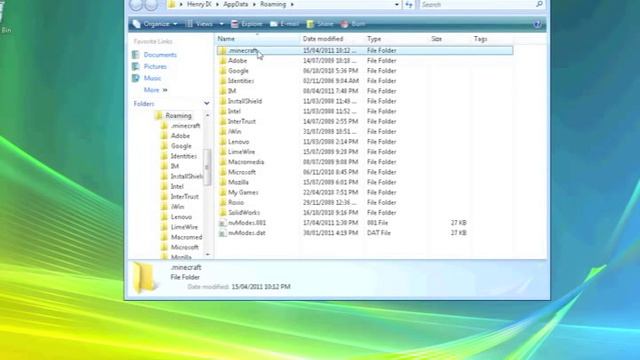The width and height of the screenshot is (640, 360).
Task: Select Microsoft in the Folders tree
Action: click(x=184, y=247)
